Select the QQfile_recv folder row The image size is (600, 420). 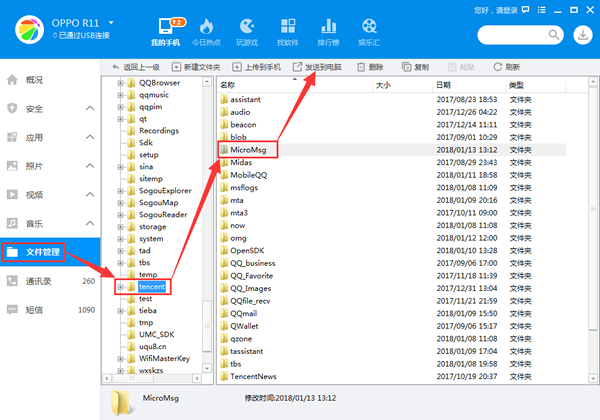click(x=393, y=301)
